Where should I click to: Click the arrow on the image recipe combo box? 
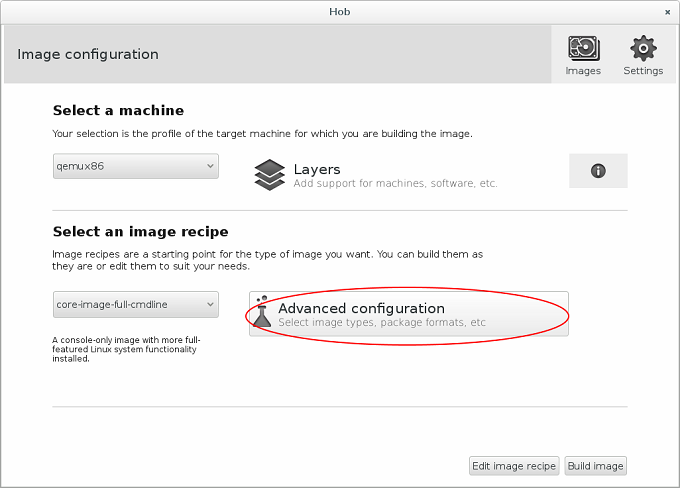(x=210, y=304)
